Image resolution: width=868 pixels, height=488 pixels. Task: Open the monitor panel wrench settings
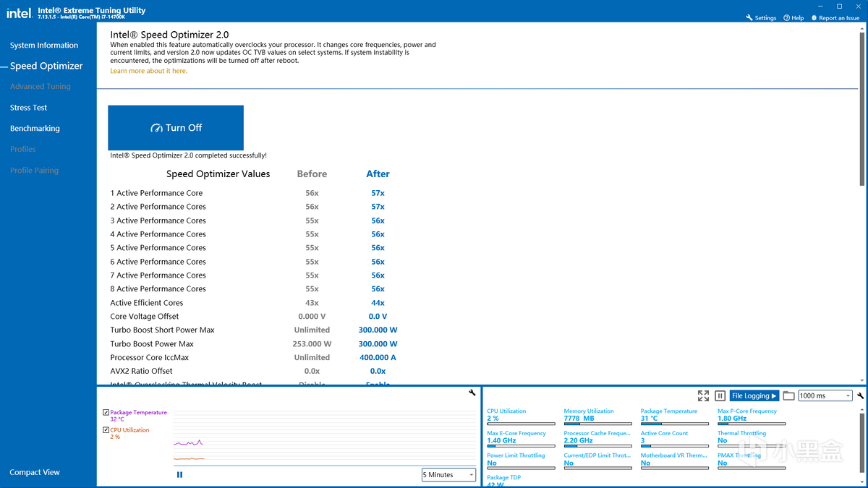point(860,395)
